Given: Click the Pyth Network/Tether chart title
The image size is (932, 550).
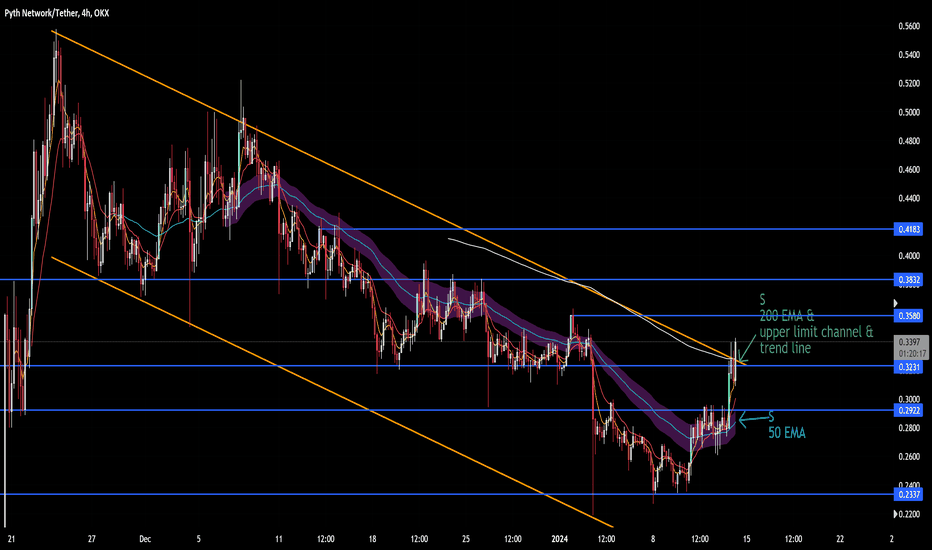Looking at the screenshot, I should coord(56,13).
